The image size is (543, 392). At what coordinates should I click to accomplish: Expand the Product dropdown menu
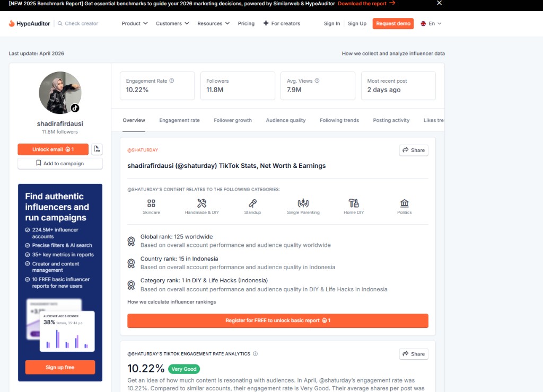[x=134, y=23]
